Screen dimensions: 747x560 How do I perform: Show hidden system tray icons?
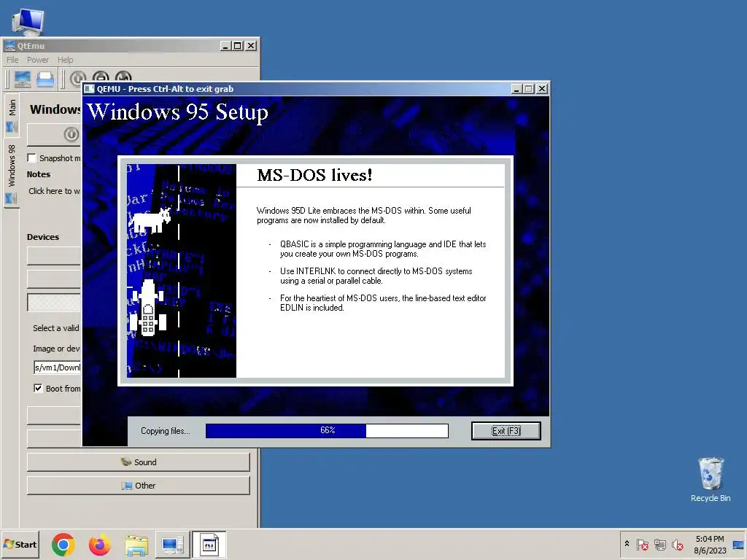click(627, 544)
